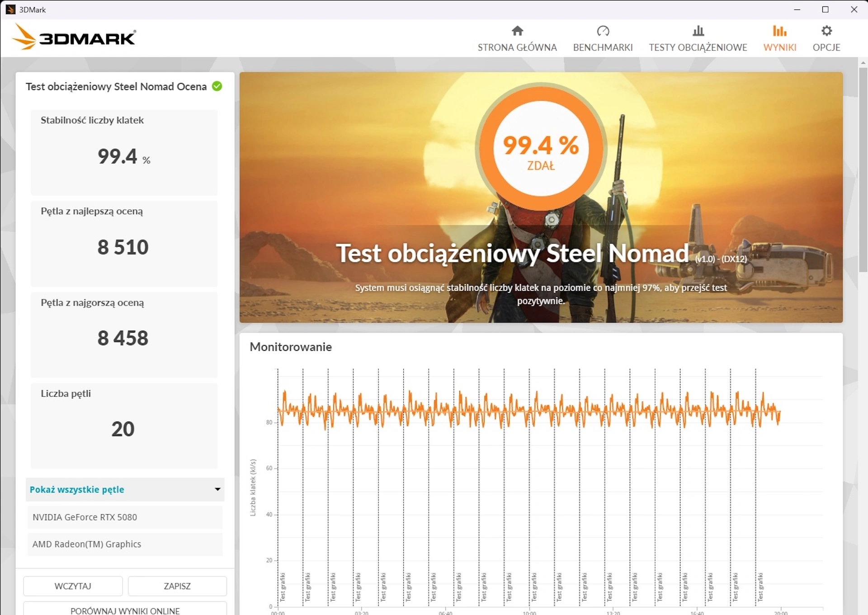868x615 pixels.
Task: Click the orange Wyniki results icon
Action: click(x=779, y=31)
